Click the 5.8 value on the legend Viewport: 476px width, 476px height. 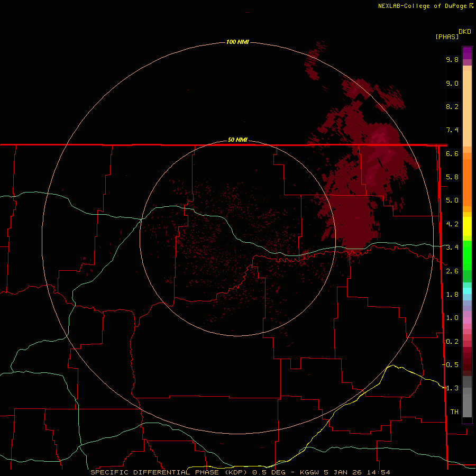coord(452,177)
